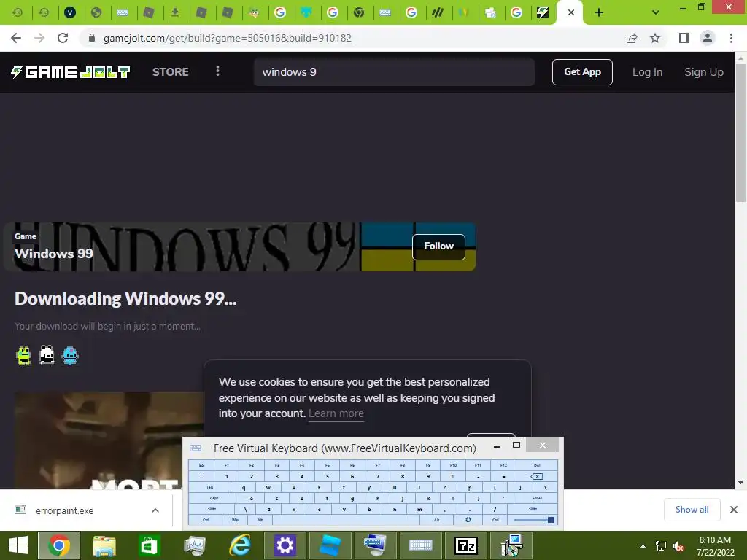Screen dimensions: 747x560
Task: Open the purple gear settings taskbar app
Action: 285,545
